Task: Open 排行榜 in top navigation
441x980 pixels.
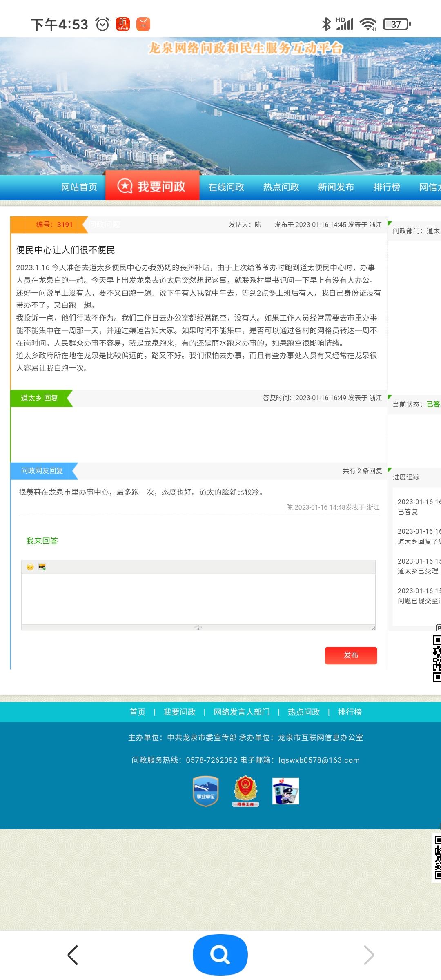Action: pos(387,187)
